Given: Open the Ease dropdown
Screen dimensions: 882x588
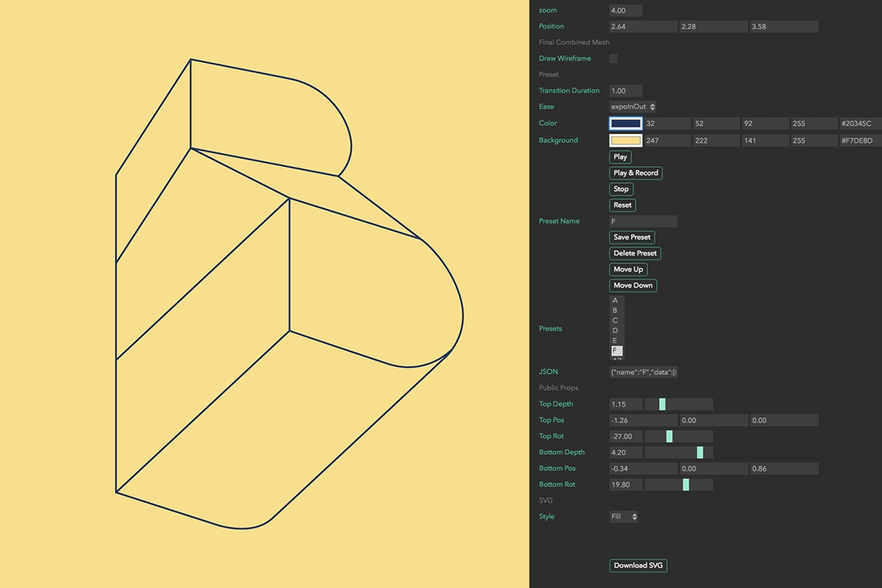Looking at the screenshot, I should point(633,107).
